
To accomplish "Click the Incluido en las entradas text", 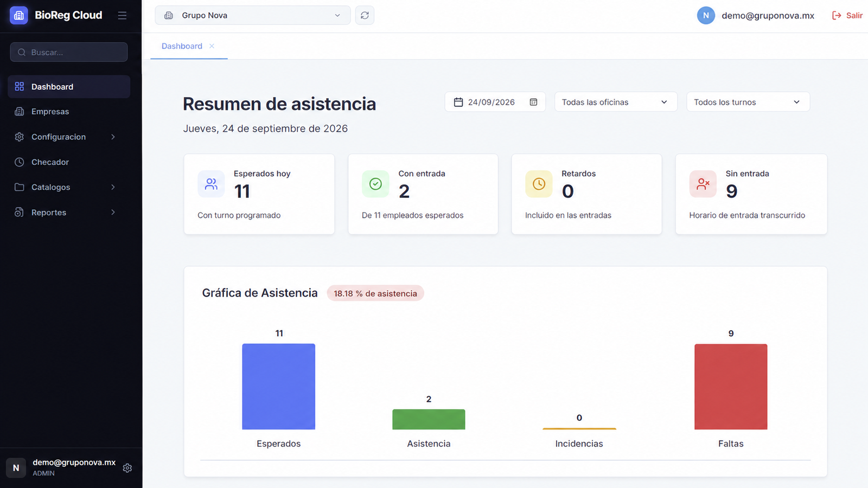I will coord(568,215).
